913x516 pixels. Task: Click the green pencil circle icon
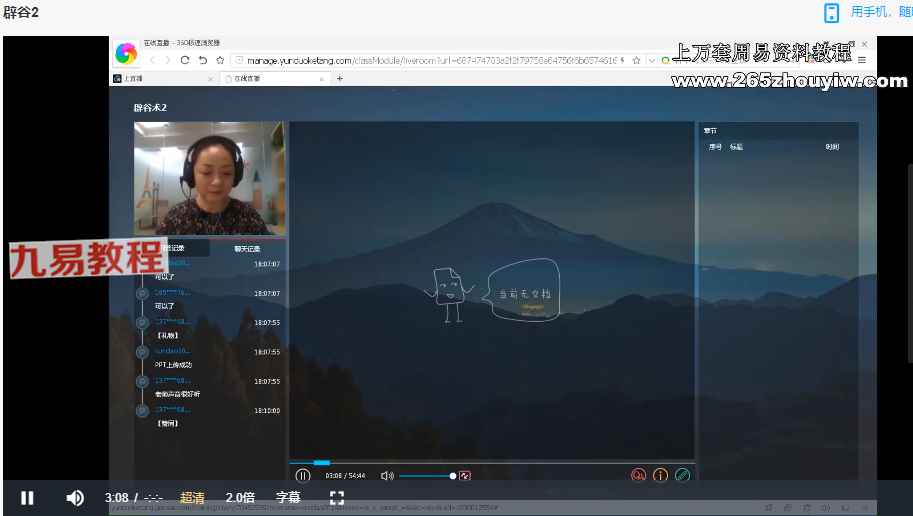682,475
